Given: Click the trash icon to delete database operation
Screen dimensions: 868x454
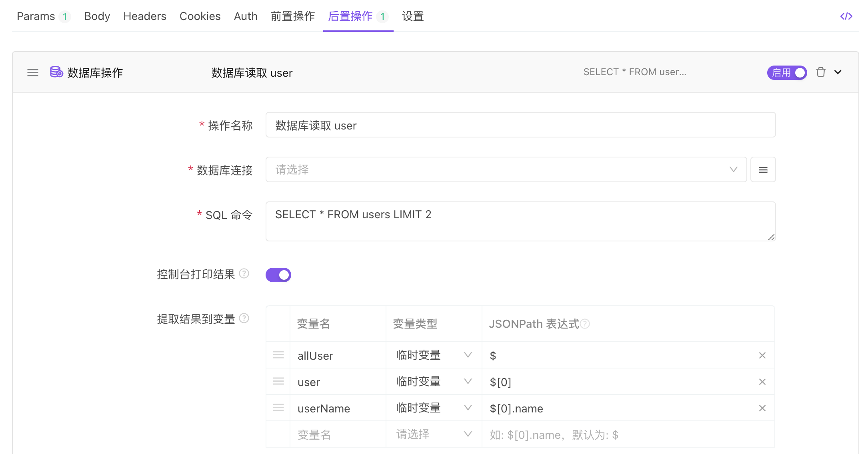Looking at the screenshot, I should pos(821,72).
